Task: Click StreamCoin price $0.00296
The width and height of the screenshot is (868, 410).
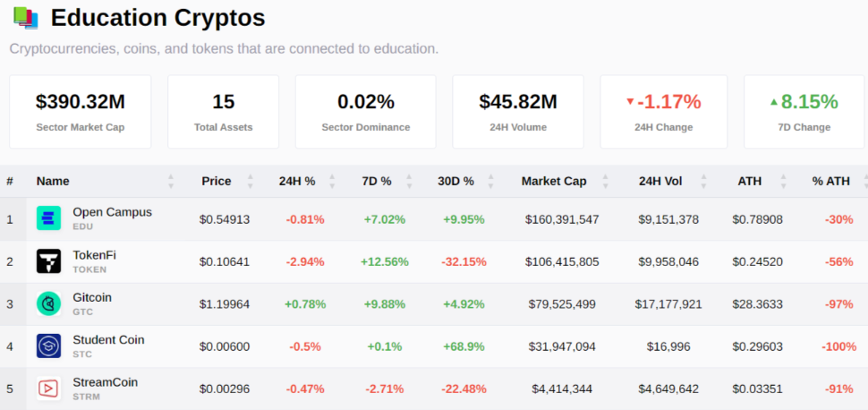Action: (225, 389)
